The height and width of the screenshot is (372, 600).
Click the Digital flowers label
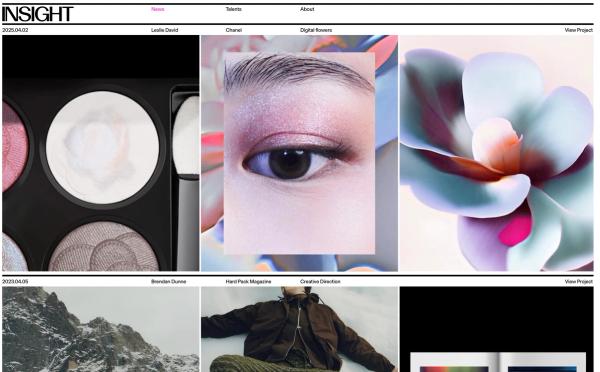316,30
